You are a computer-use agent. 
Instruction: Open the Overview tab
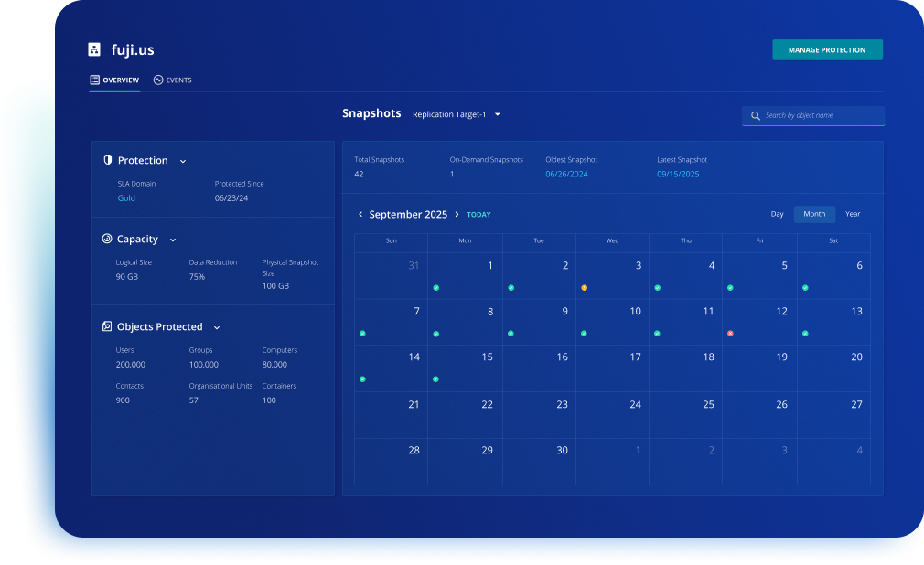(x=114, y=80)
